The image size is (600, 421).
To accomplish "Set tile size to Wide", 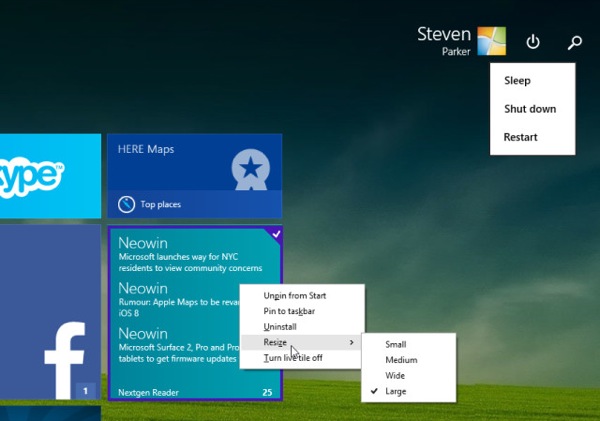I will [409, 376].
